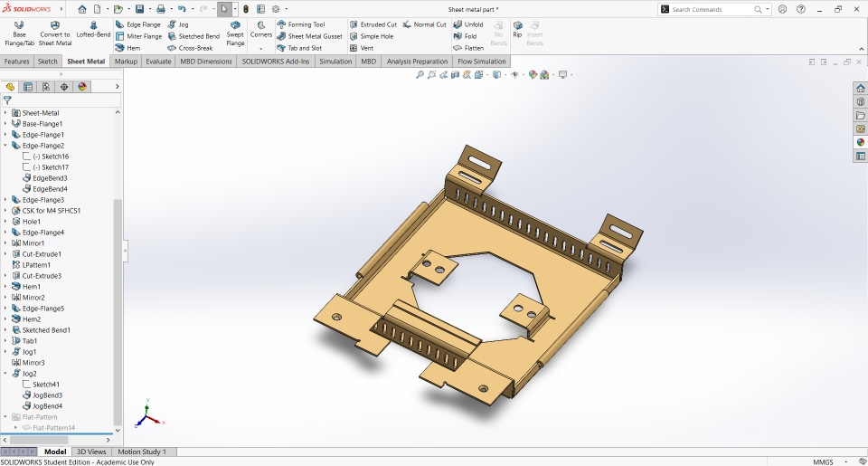Switch to the 3D Views bottom tab

point(91,452)
